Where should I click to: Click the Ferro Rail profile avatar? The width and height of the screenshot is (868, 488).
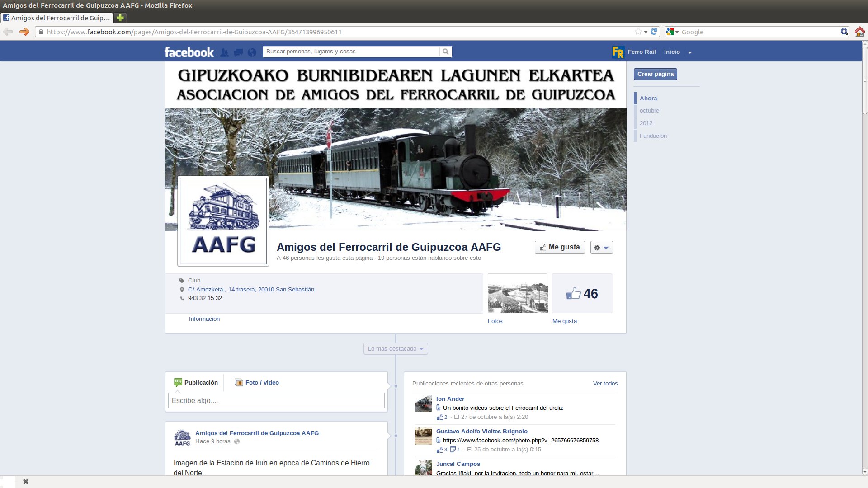click(x=618, y=52)
